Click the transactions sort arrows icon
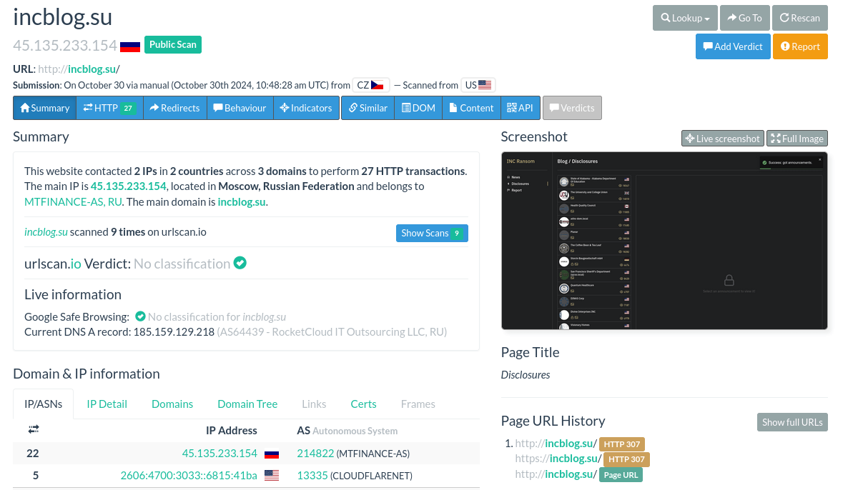 click(34, 429)
